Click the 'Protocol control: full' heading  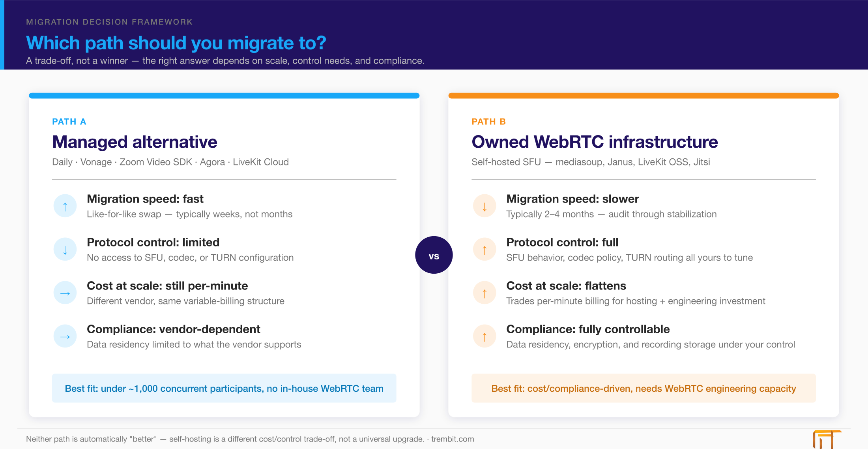pyautogui.click(x=562, y=242)
